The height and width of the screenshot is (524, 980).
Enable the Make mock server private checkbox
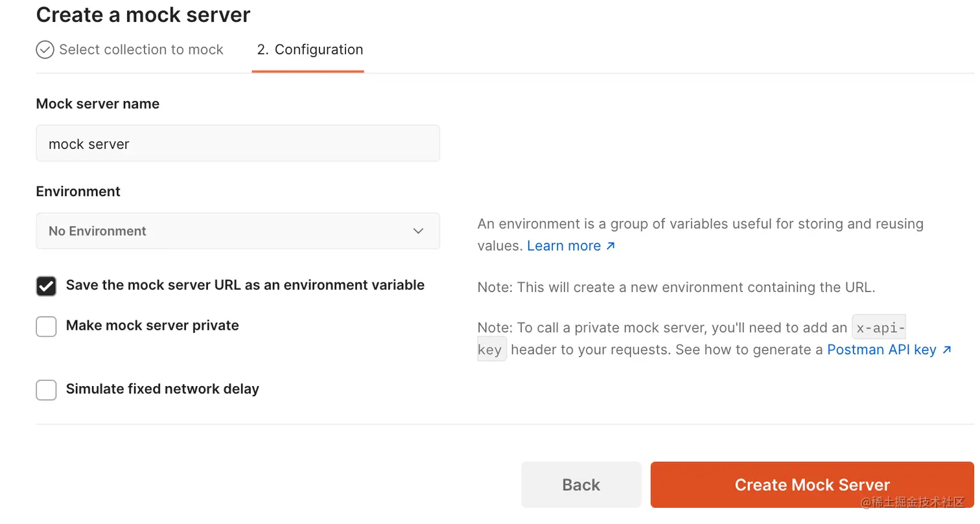coord(46,326)
